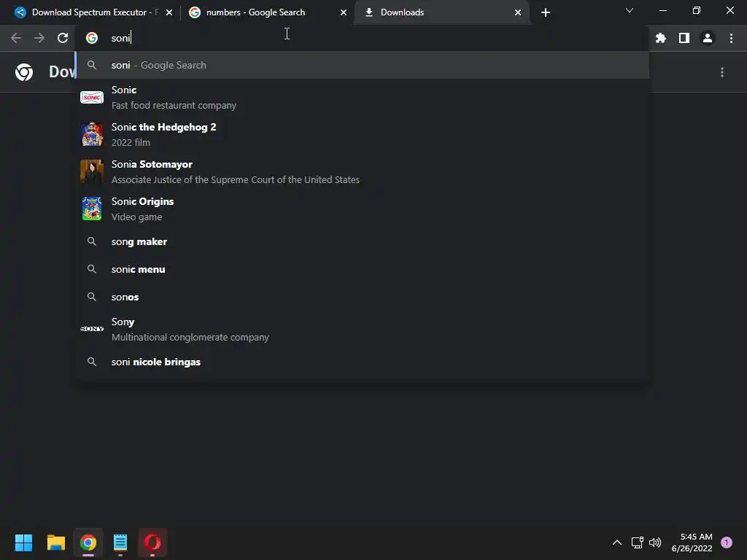The height and width of the screenshot is (560, 747).
Task: Show hidden system tray icons
Action: click(617, 542)
